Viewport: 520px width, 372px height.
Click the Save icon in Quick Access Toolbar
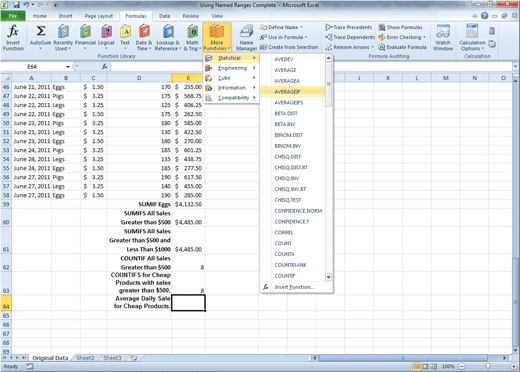pyautogui.click(x=16, y=5)
